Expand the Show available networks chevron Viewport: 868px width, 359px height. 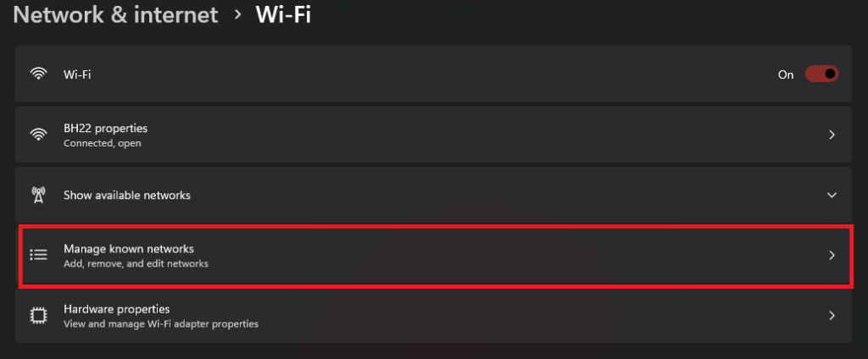pos(832,195)
